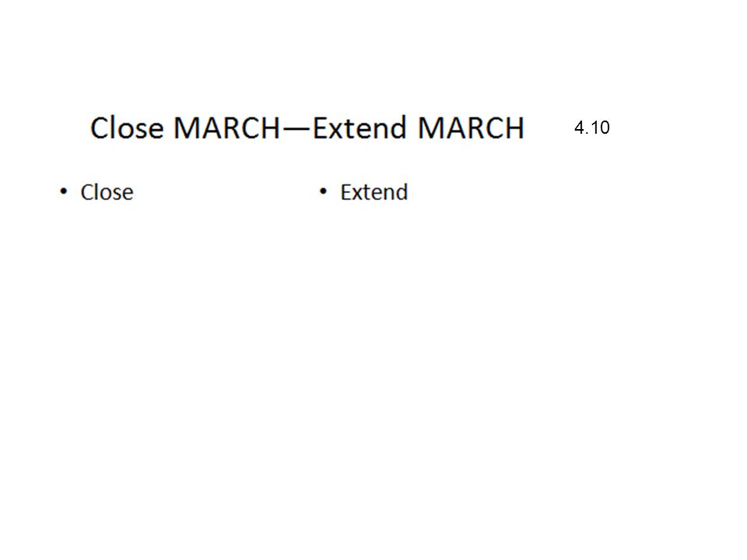The height and width of the screenshot is (560, 747).
Task: Select the Close bullet item text
Action: pos(107,192)
